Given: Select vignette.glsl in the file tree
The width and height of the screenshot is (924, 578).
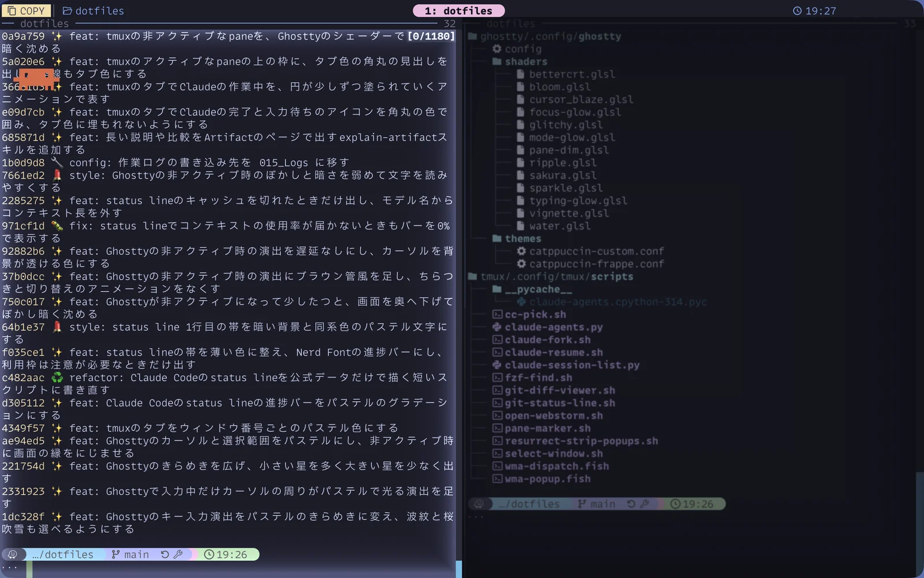Looking at the screenshot, I should click(569, 213).
